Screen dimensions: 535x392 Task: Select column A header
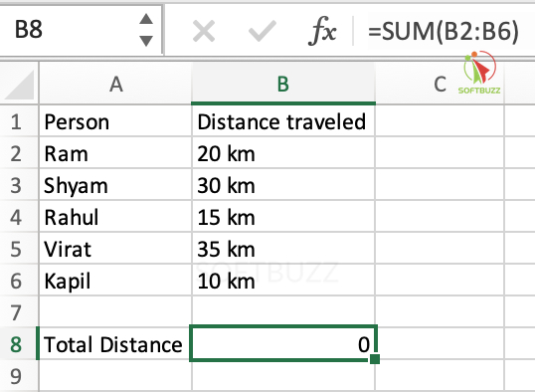click(x=115, y=84)
